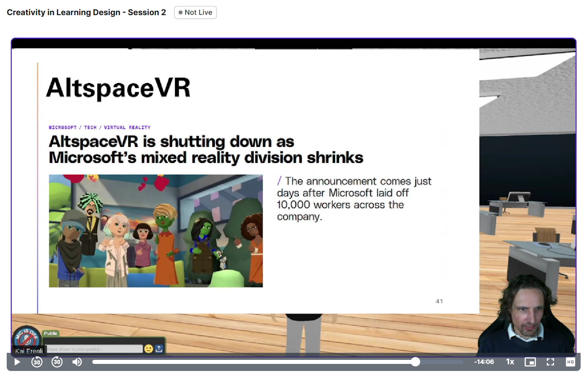
Task: Click the Creativity in Learning Design title
Action: pyautogui.click(x=86, y=12)
